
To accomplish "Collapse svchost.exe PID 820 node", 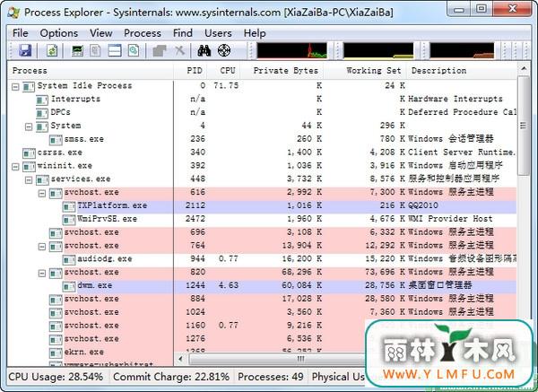I will click(42, 274).
